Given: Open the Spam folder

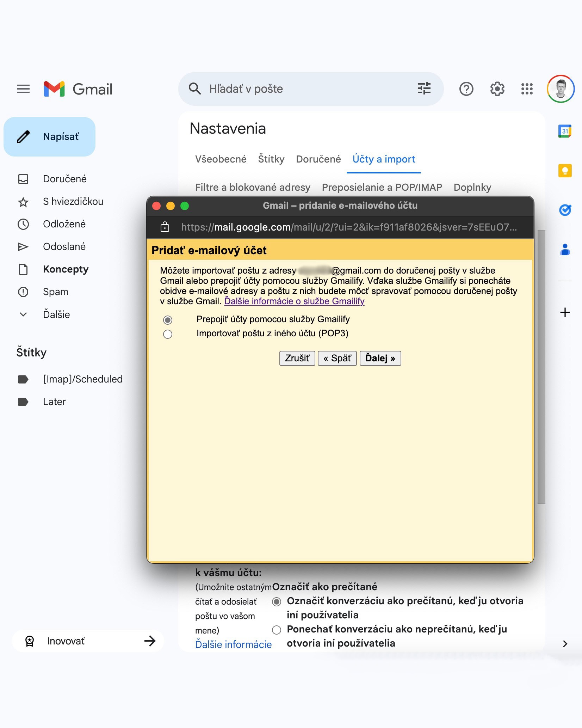Looking at the screenshot, I should tap(55, 292).
